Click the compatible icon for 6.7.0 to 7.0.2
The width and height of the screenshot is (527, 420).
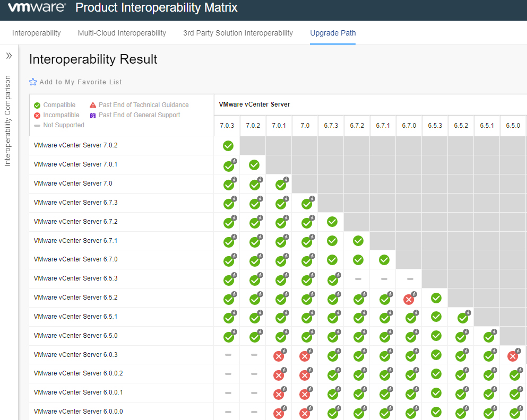pos(255,261)
